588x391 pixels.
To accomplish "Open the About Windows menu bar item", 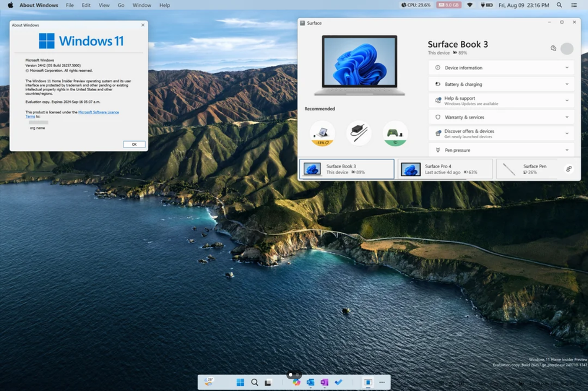I will 39,5.
